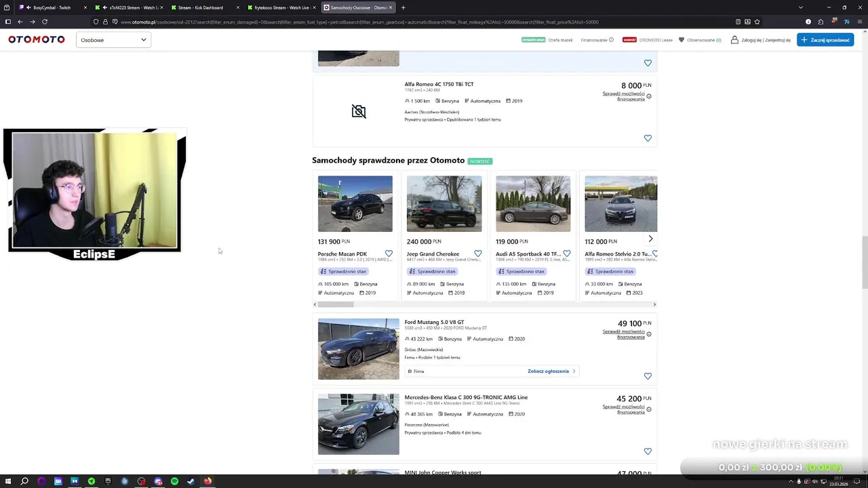This screenshot has width=868, height=488.
Task: Click Sprawdzono stan badge on Porsche Macan
Action: pyautogui.click(x=344, y=271)
